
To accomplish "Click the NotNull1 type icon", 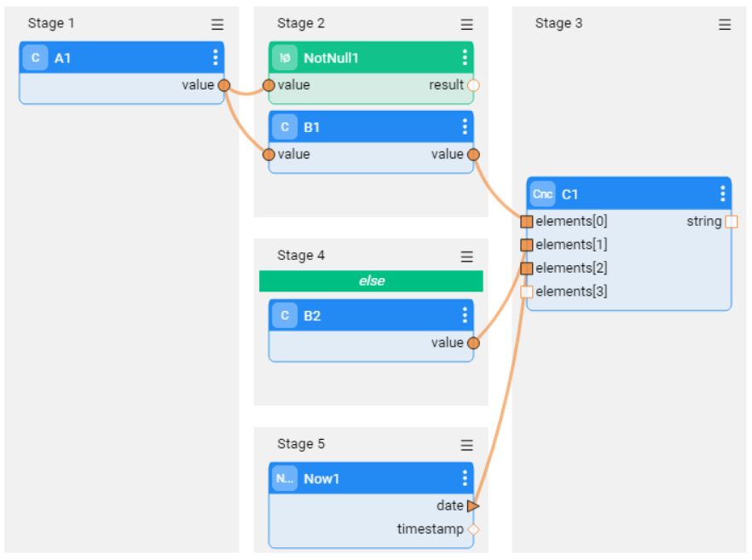I will pyautogui.click(x=285, y=58).
